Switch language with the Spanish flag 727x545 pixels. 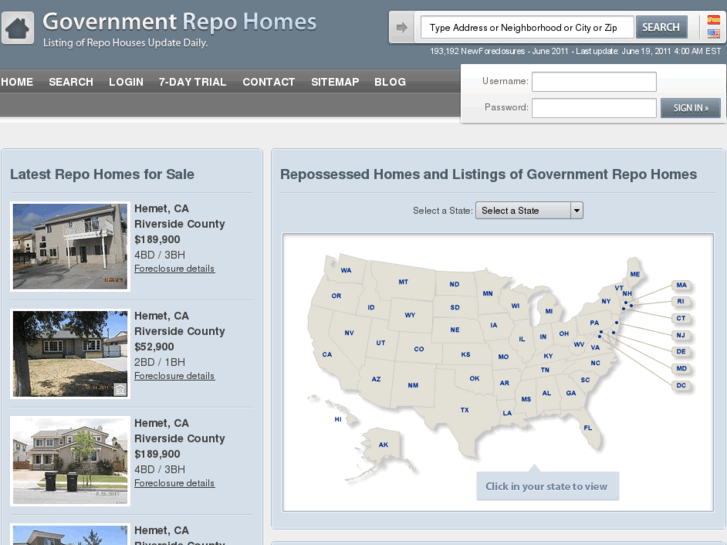pos(713,20)
